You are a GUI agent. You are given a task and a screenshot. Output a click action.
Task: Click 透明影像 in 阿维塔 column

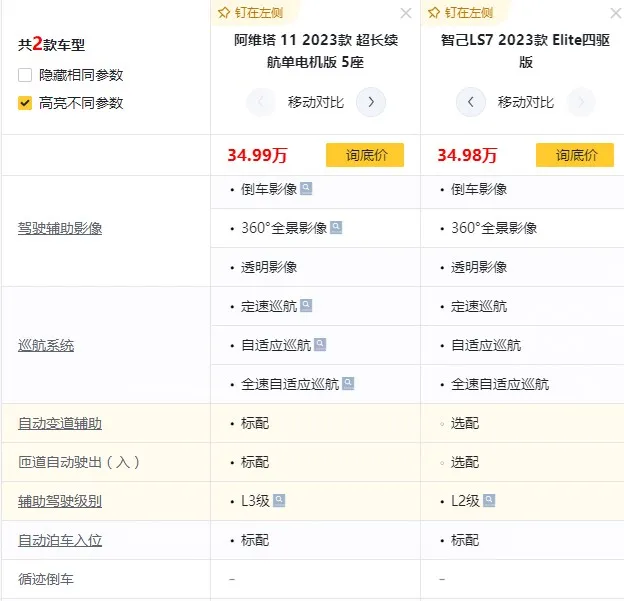pos(269,267)
